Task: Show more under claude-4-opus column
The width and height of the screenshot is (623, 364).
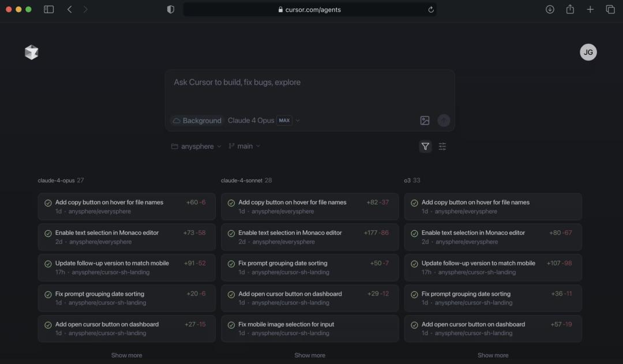Action: point(127,355)
